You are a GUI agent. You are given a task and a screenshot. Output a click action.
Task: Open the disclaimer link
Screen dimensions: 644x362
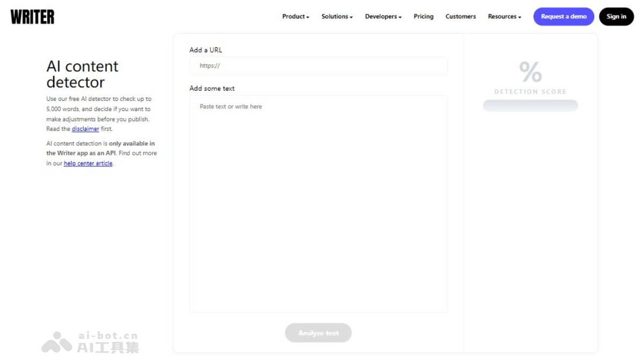[85, 129]
